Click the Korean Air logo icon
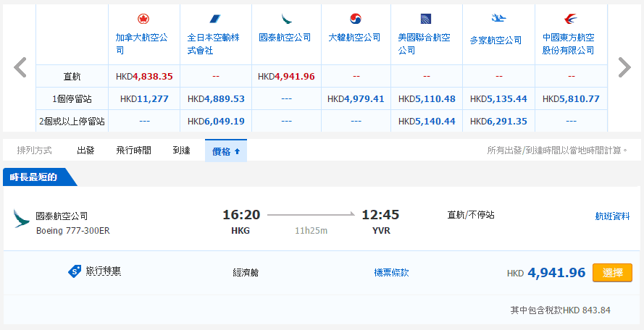Image resolution: width=644 pixels, height=330 pixels. coord(356,19)
